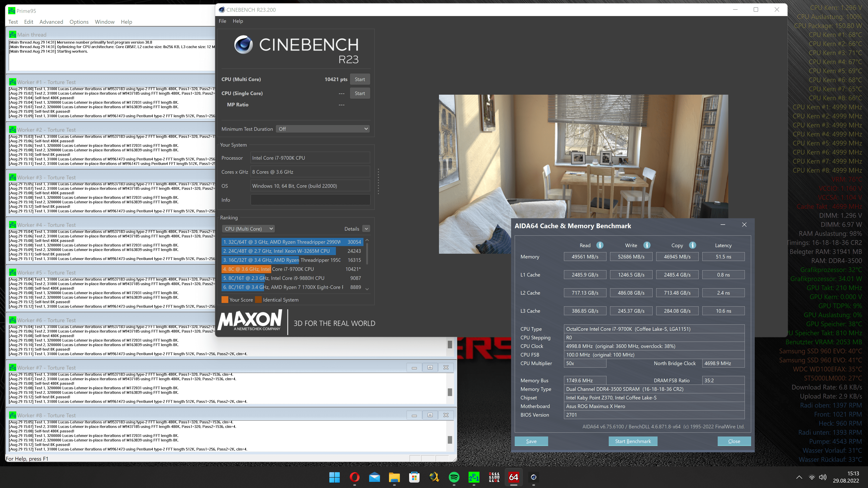868x488 pixels.
Task: Open the Prime95 Edit menu
Action: point(29,21)
